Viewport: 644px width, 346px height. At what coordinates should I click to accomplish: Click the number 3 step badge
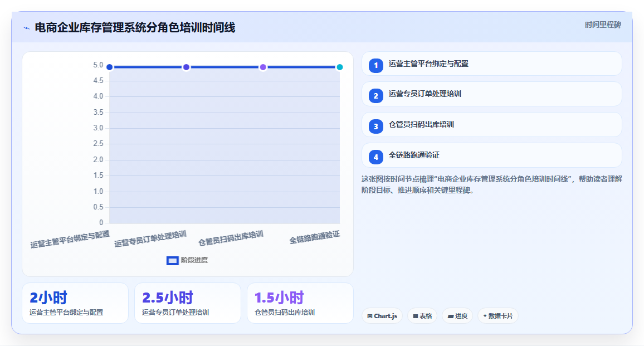click(x=376, y=126)
